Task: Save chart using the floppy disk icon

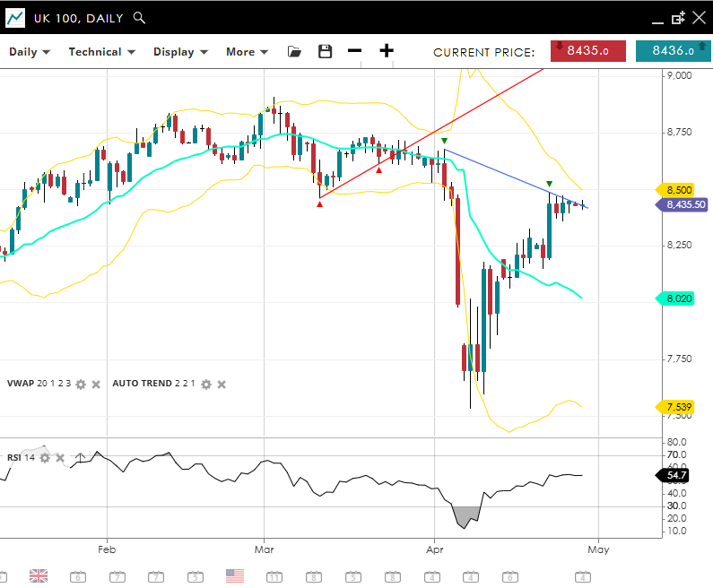Action: [325, 51]
